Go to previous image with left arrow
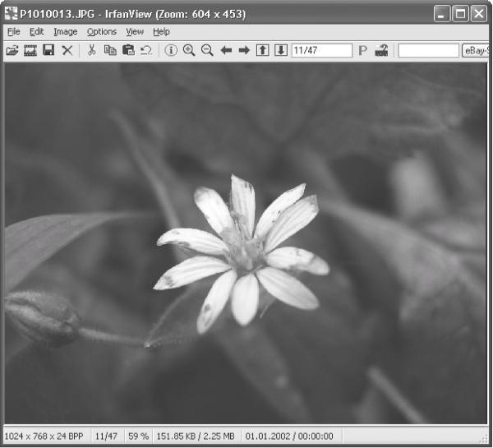 [226, 50]
